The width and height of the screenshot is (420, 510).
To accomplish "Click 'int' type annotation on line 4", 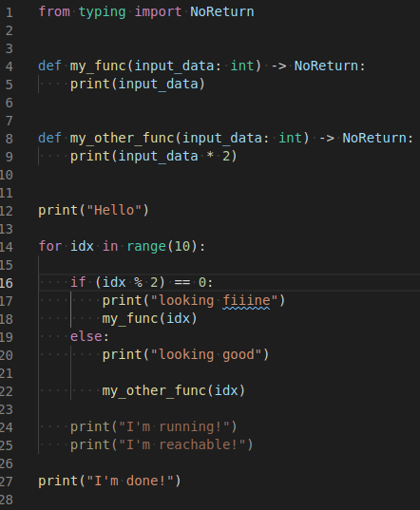I will [242, 66].
